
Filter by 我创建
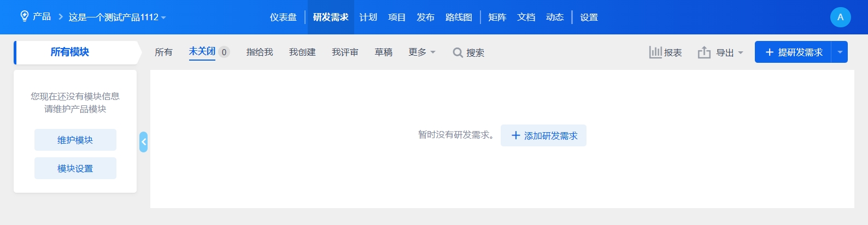pyautogui.click(x=302, y=52)
